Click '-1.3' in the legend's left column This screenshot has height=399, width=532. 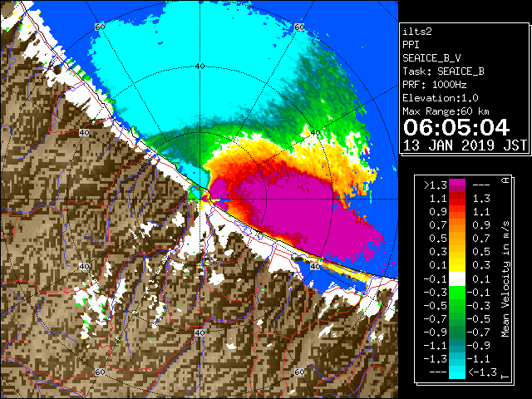click(x=435, y=358)
